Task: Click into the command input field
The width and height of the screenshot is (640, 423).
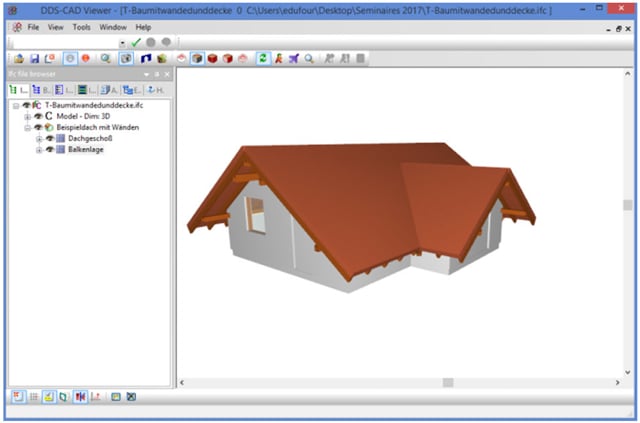Action: tap(65, 43)
